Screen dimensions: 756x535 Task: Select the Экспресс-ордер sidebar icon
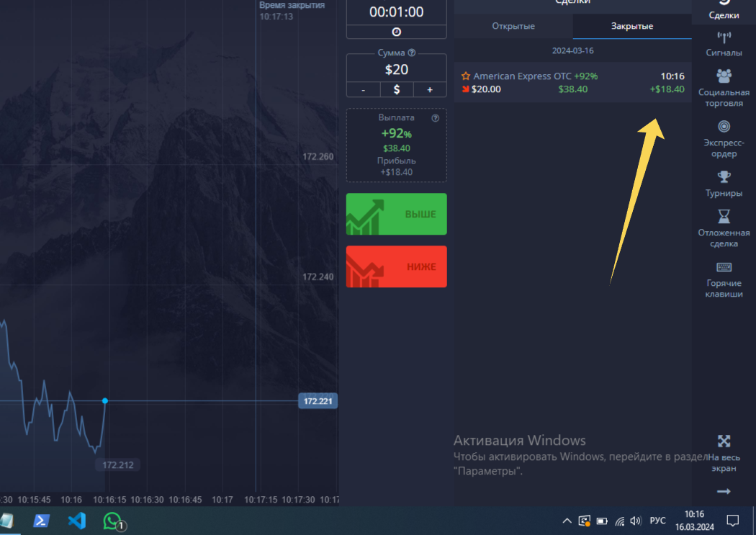pos(724,137)
